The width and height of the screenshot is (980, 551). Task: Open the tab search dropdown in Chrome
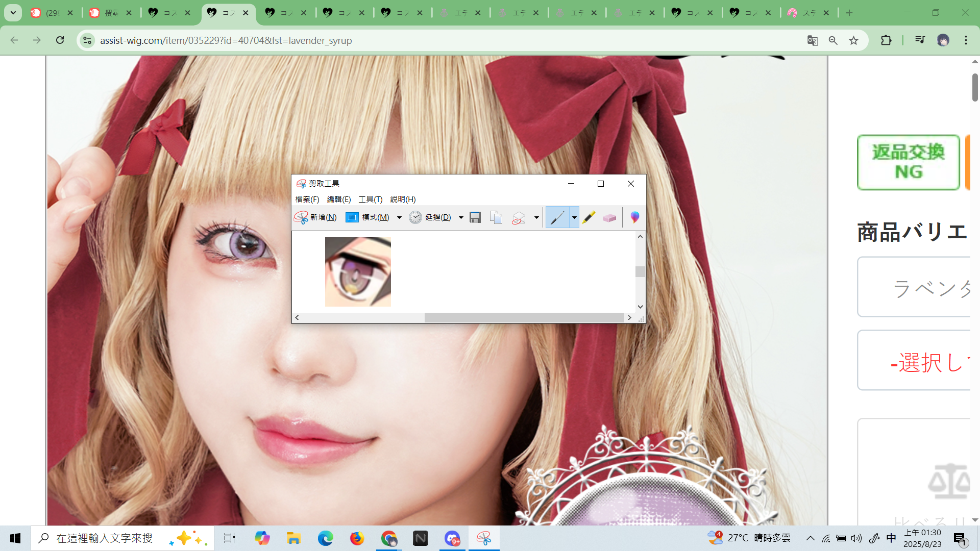13,13
